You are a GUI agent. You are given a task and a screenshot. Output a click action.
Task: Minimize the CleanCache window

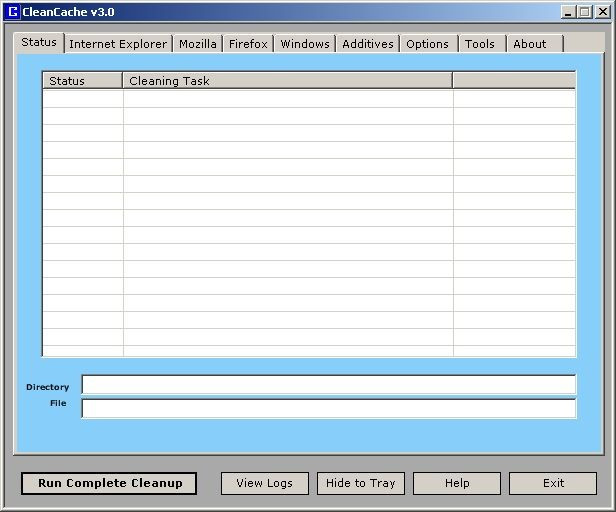coord(568,12)
